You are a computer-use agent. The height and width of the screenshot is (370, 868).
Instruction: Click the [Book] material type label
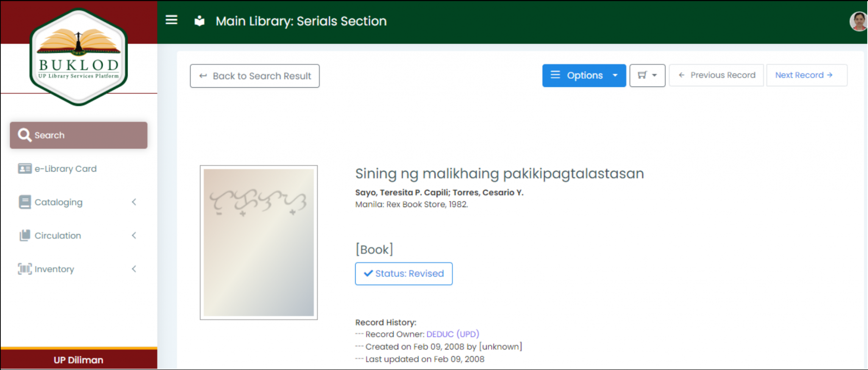click(x=374, y=250)
